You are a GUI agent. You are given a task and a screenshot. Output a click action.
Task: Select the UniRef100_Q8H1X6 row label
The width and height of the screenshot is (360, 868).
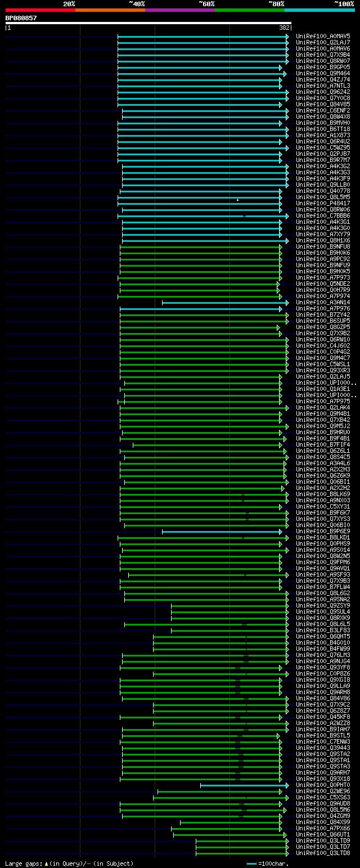[x=323, y=240]
